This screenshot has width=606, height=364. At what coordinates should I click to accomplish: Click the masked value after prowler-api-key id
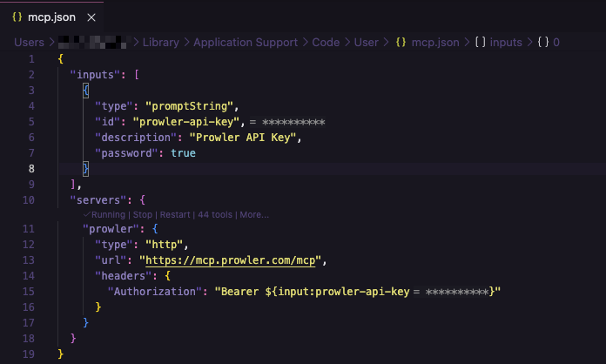coord(293,123)
